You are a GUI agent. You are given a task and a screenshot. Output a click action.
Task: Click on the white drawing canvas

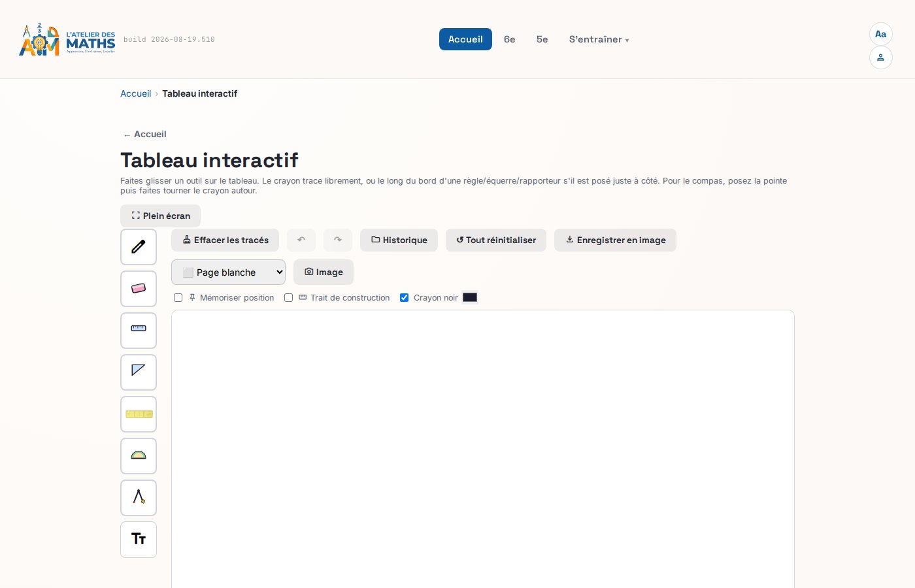click(x=483, y=449)
